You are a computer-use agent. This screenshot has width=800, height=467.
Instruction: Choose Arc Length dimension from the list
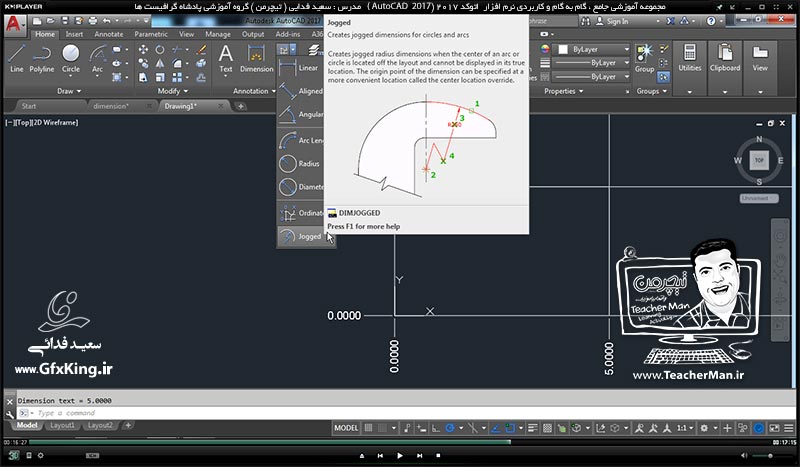pos(301,140)
